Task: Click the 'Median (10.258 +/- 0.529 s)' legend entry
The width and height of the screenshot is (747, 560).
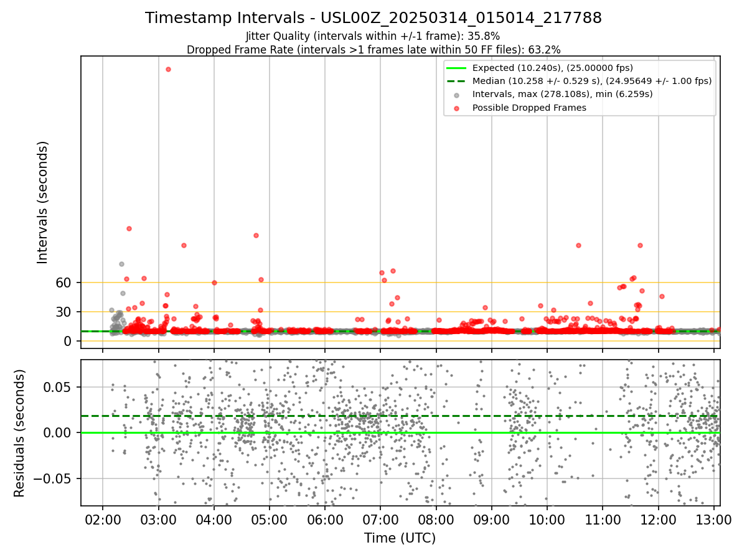Action: [x=592, y=81]
